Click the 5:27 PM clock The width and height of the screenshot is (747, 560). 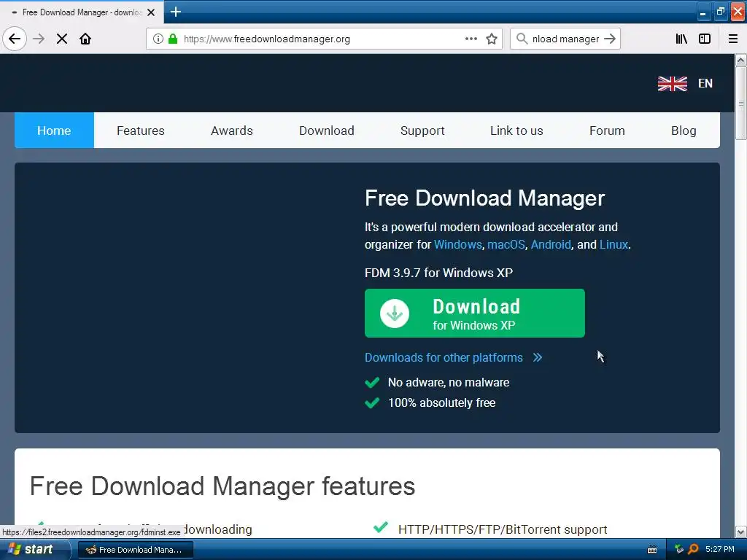point(719,549)
